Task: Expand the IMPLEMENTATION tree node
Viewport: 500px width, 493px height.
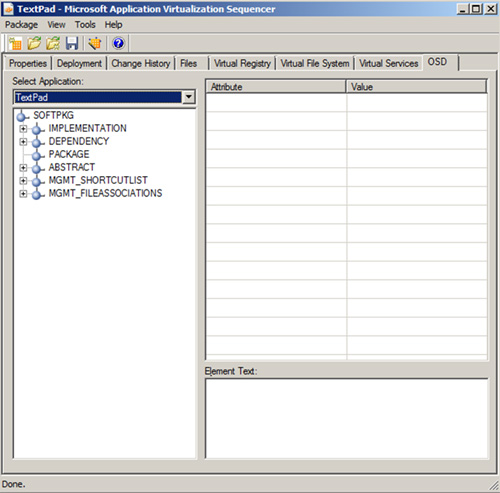Action: point(23,128)
